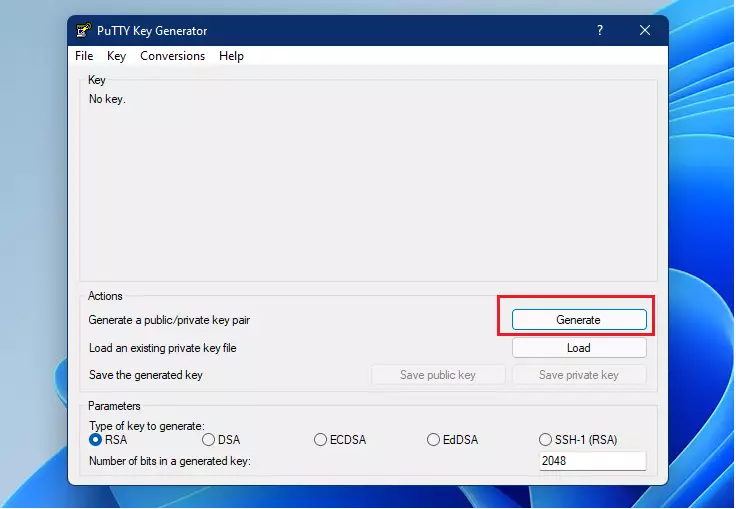Click the 'No key.' text
This screenshot has width=736, height=509.
click(x=107, y=100)
